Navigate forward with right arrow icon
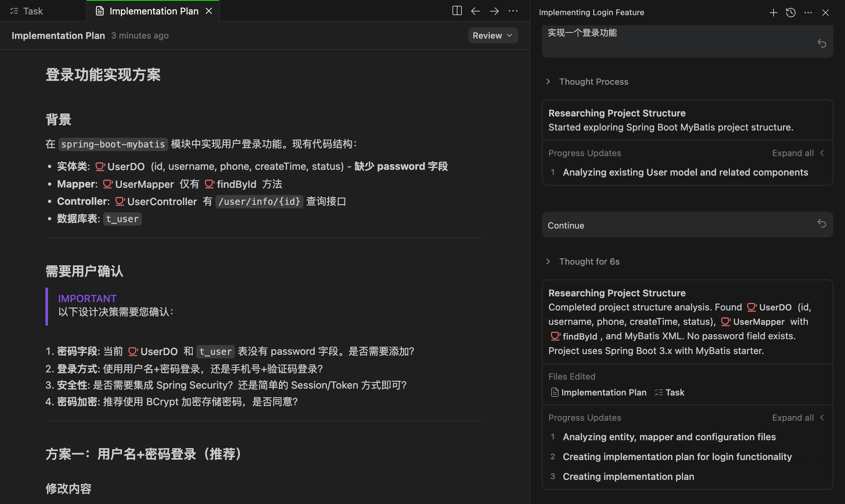 pos(494,11)
